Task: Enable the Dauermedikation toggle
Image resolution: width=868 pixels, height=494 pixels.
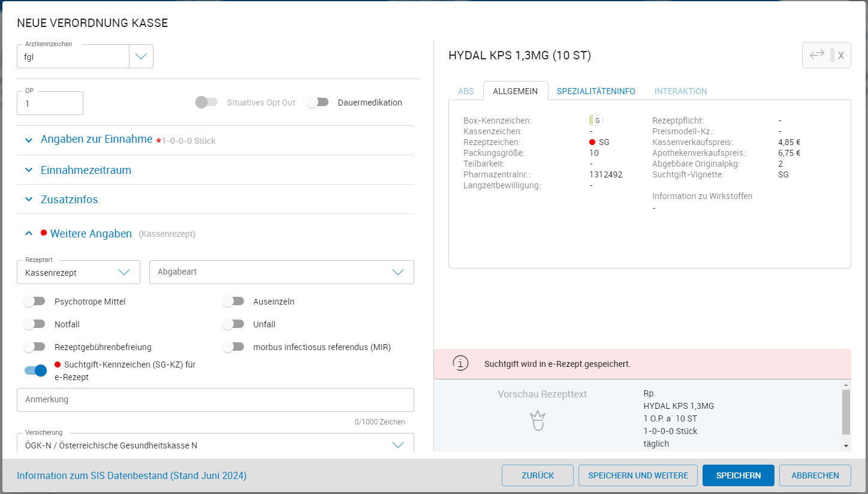Action: coord(318,103)
